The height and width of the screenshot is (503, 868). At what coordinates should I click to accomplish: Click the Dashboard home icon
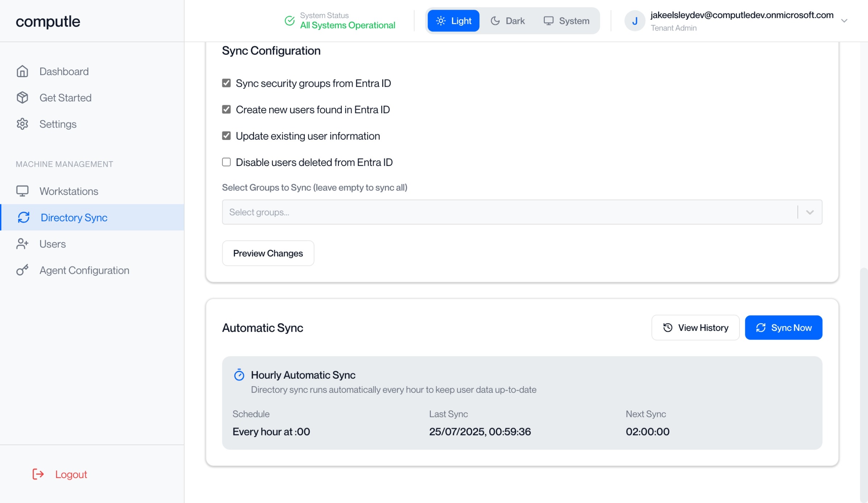(22, 71)
